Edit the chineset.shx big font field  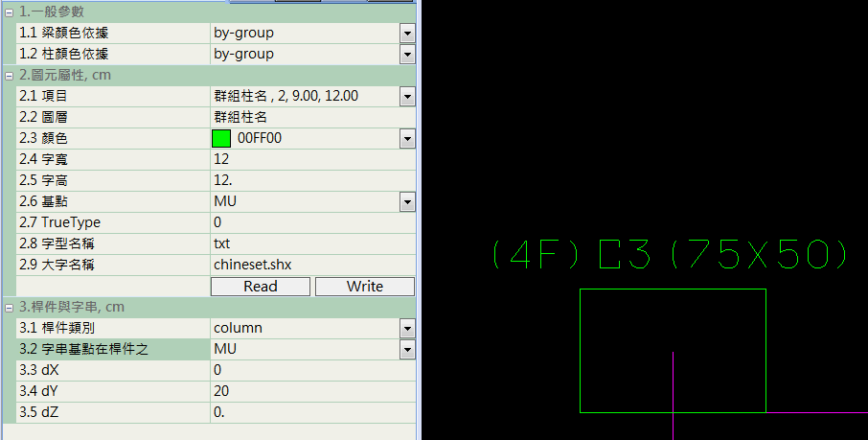click(x=312, y=265)
